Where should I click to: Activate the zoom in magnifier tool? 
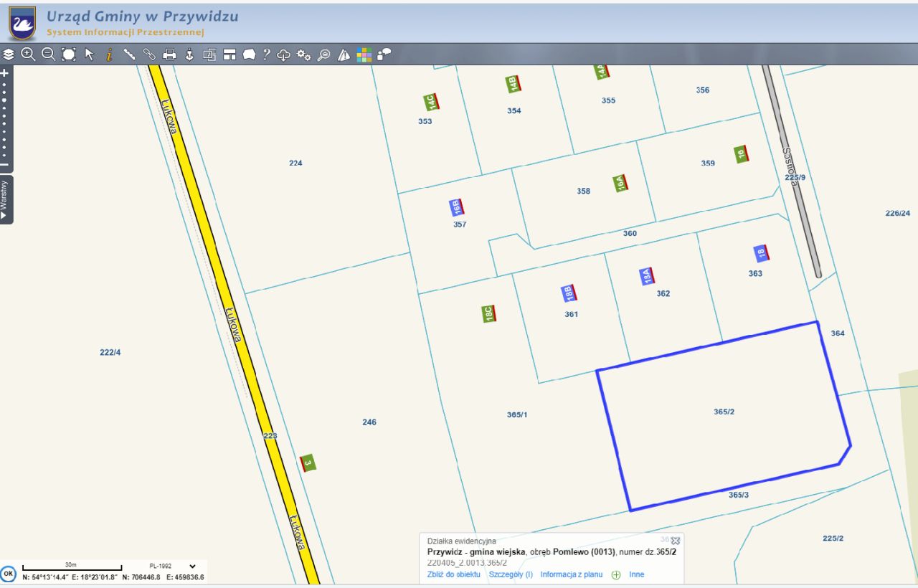(28, 54)
